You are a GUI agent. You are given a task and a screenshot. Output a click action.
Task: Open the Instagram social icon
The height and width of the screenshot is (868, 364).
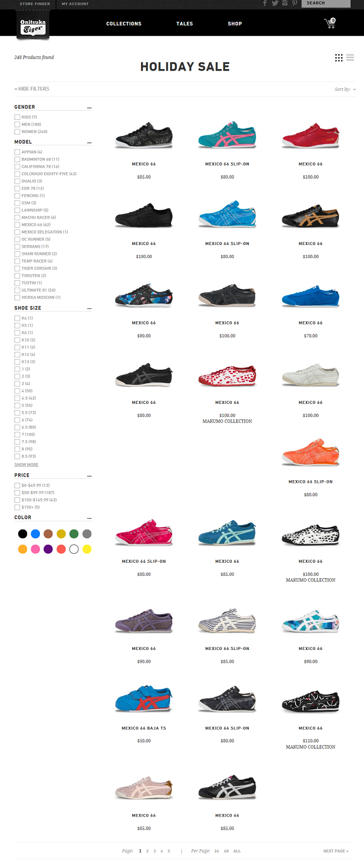[285, 3]
